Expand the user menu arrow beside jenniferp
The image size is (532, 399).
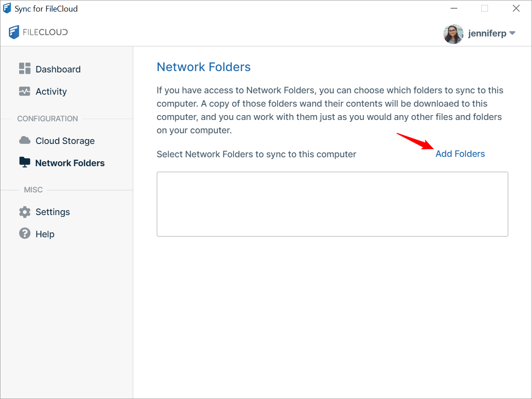tap(512, 33)
